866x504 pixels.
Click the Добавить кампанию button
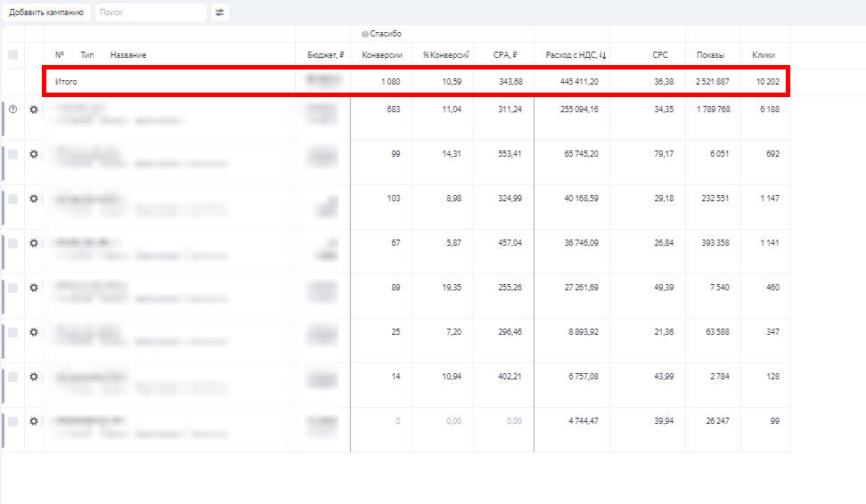point(46,12)
